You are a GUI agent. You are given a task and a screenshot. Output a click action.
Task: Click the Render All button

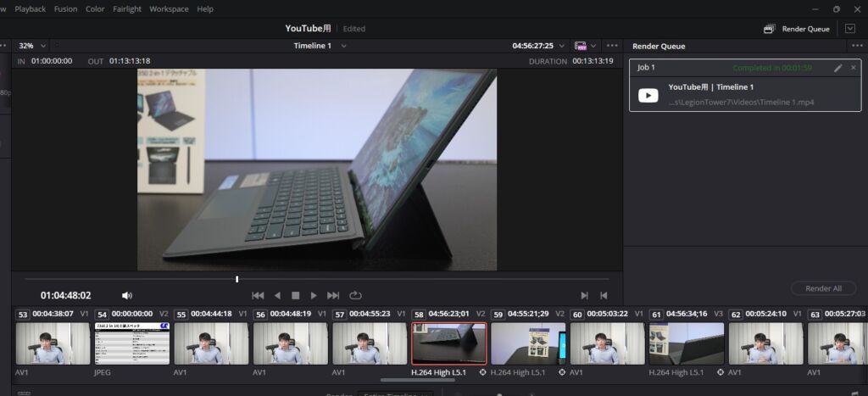[823, 288]
